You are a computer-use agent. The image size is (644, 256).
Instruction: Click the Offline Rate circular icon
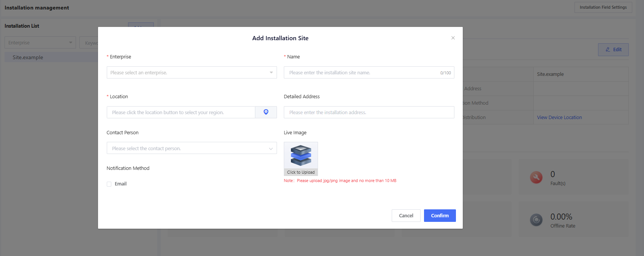pyautogui.click(x=536, y=220)
